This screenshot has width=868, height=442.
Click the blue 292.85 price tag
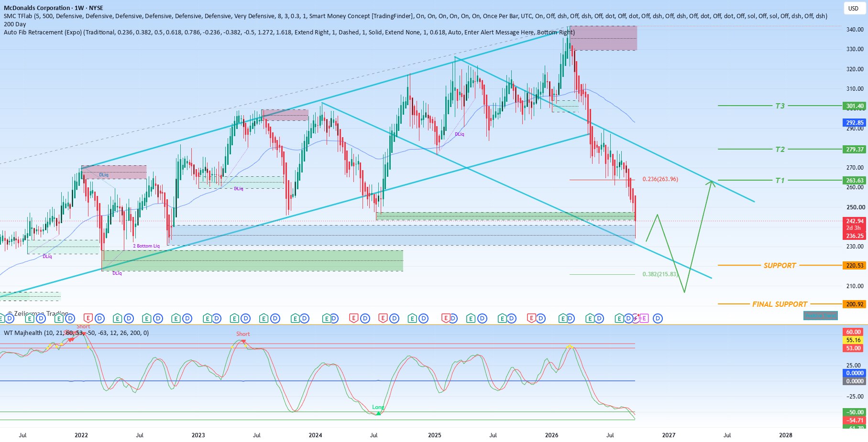[855, 123]
